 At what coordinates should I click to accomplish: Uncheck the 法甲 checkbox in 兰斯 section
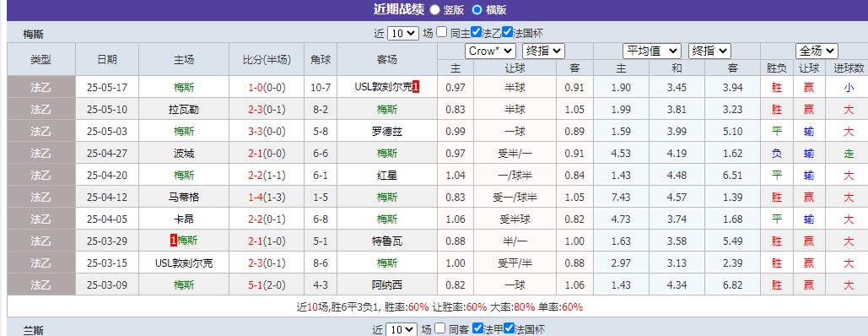[478, 328]
